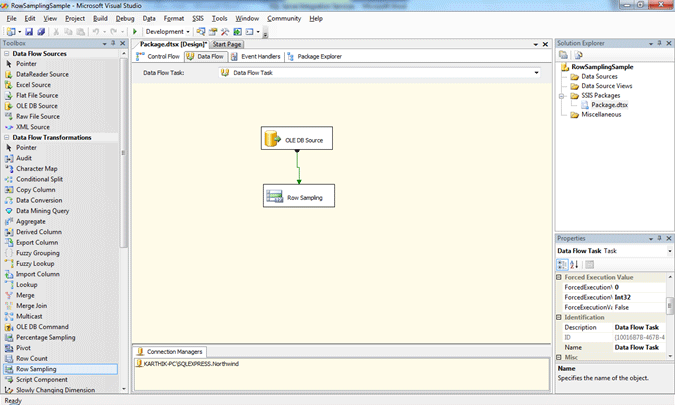675x405 pixels.
Task: Select the Conditional Split transformation
Action: 39,179
